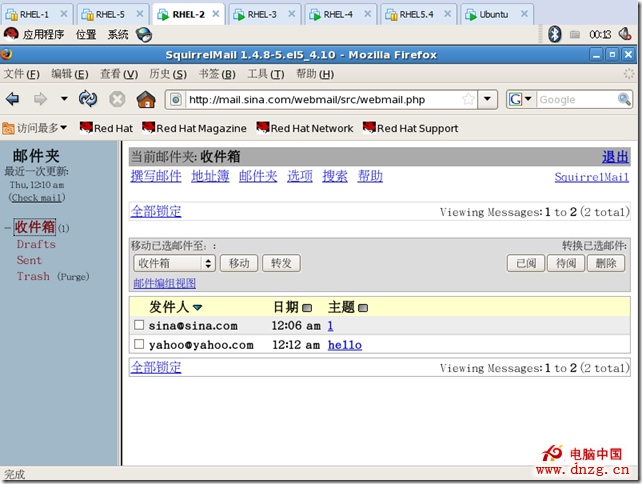The width and height of the screenshot is (642, 484).
Task: Delete selected mail with 删除 button
Action: [606, 263]
